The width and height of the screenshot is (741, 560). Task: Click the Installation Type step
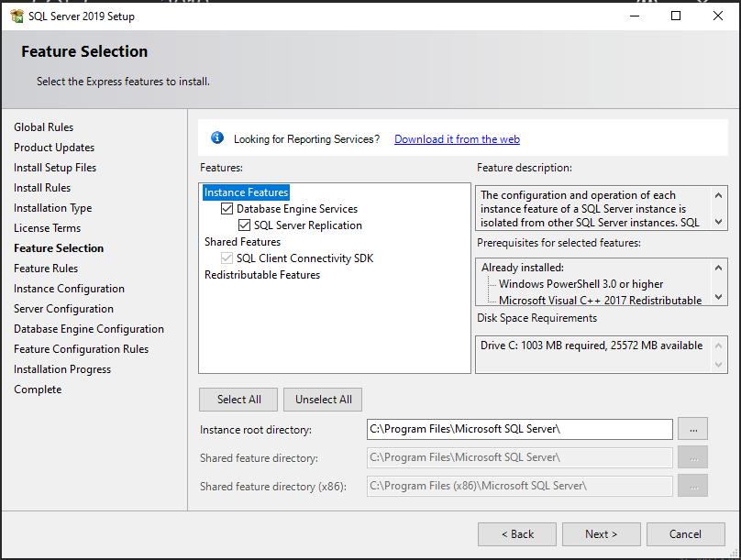[x=52, y=208]
